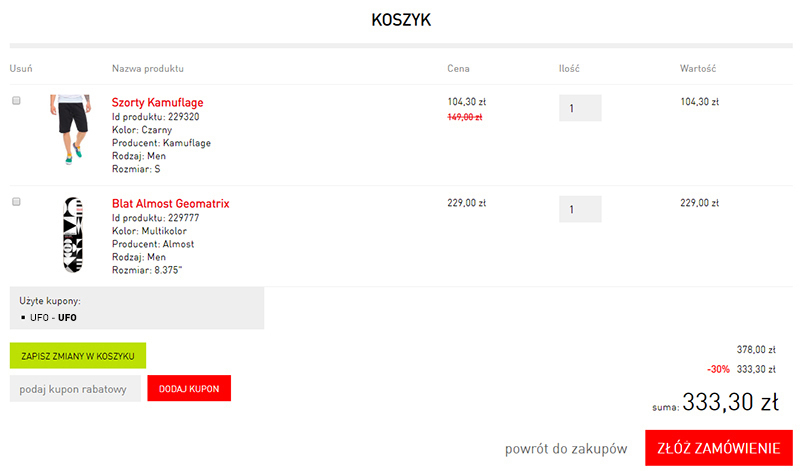Click the ZAPISZ ZMIANY W KOSZYKU button
The width and height of the screenshot is (800, 471).
78,356
